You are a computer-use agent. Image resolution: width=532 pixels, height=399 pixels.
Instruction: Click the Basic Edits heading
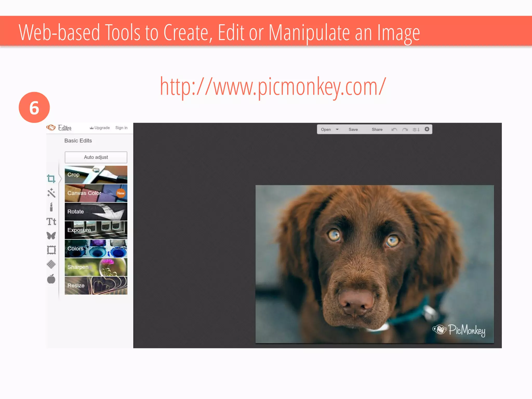(x=78, y=141)
